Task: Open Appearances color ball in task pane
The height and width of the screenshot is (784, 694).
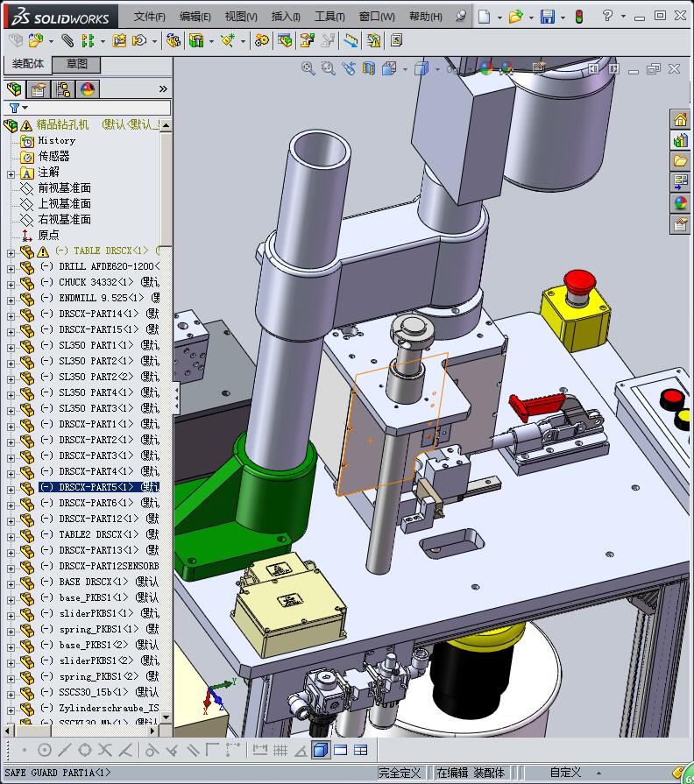Action: 681,203
